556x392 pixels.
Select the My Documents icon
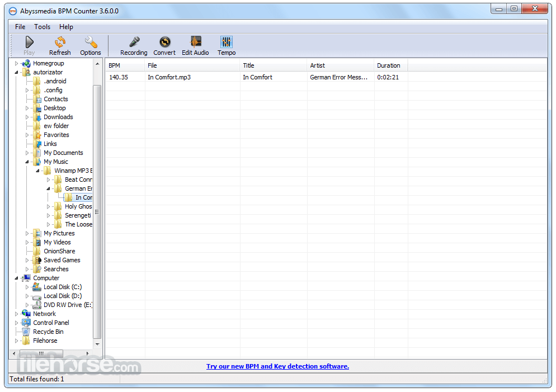(37, 153)
